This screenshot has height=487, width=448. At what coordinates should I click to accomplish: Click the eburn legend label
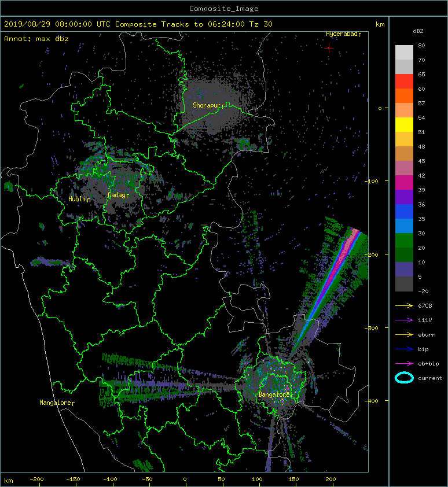pos(427,334)
